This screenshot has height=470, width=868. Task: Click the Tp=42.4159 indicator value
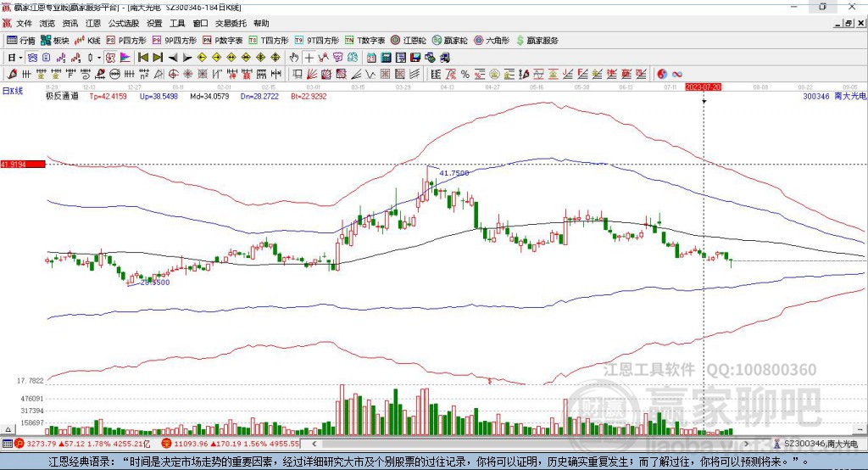tap(108, 96)
